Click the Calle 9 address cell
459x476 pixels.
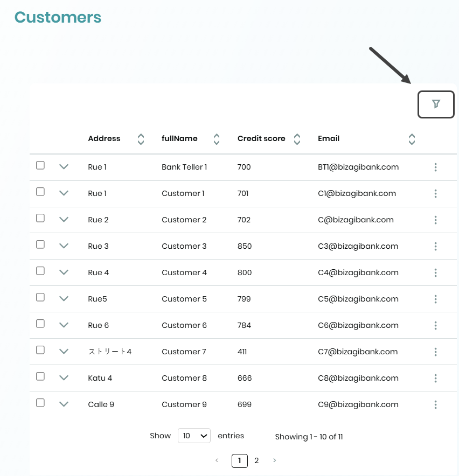pos(101,405)
